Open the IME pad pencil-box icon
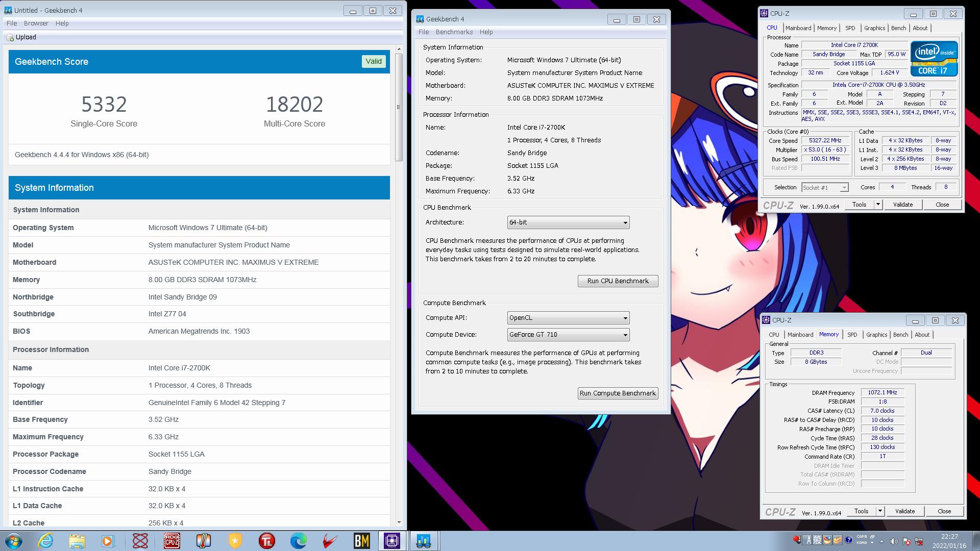The height and width of the screenshot is (551, 980). click(827, 540)
